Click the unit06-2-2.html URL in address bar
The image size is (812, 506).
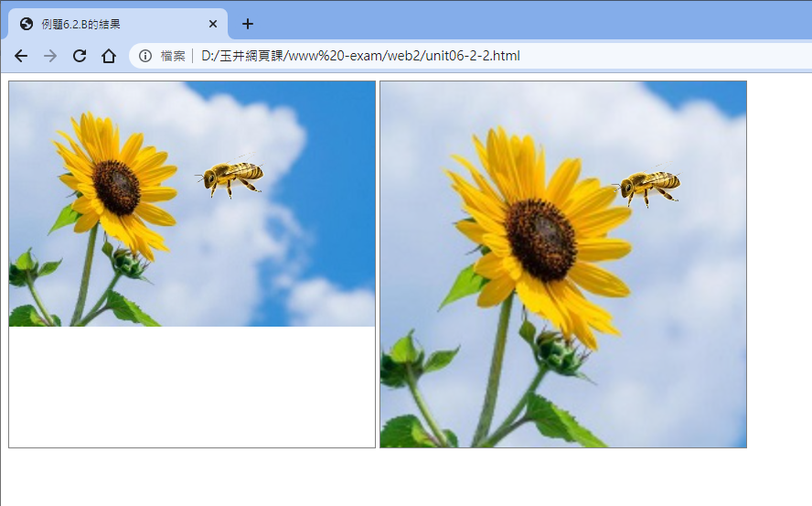[360, 56]
